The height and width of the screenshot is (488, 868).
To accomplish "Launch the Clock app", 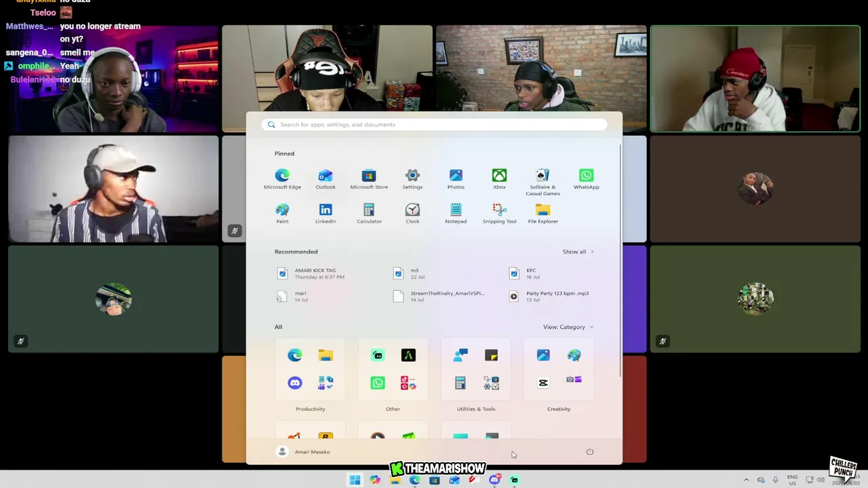I will (x=412, y=213).
